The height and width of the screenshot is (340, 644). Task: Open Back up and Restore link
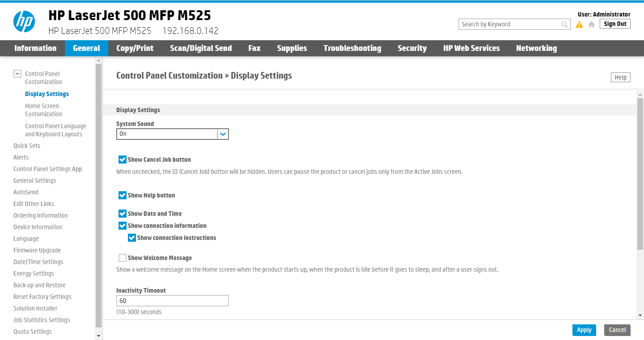click(x=39, y=285)
